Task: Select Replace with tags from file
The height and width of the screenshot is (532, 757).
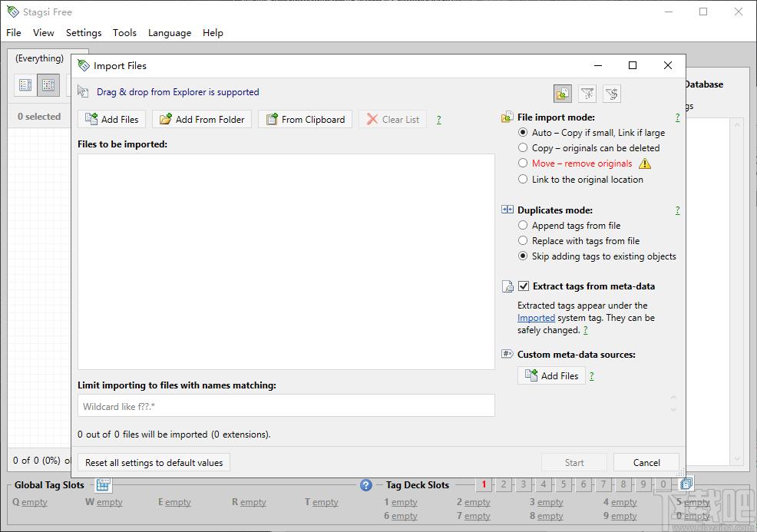Action: 580,240
